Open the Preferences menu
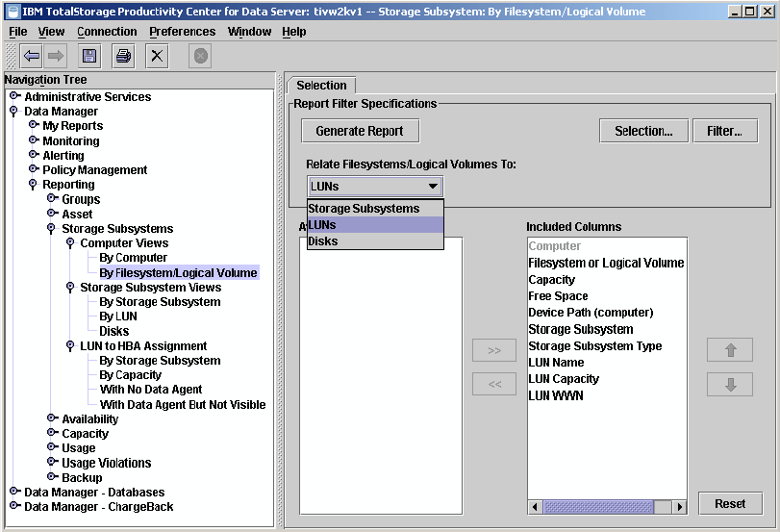This screenshot has height=532, width=780. click(x=182, y=32)
